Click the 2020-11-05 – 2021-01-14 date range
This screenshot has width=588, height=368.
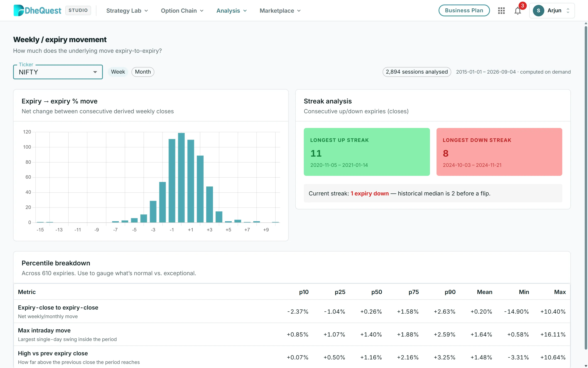(x=339, y=165)
